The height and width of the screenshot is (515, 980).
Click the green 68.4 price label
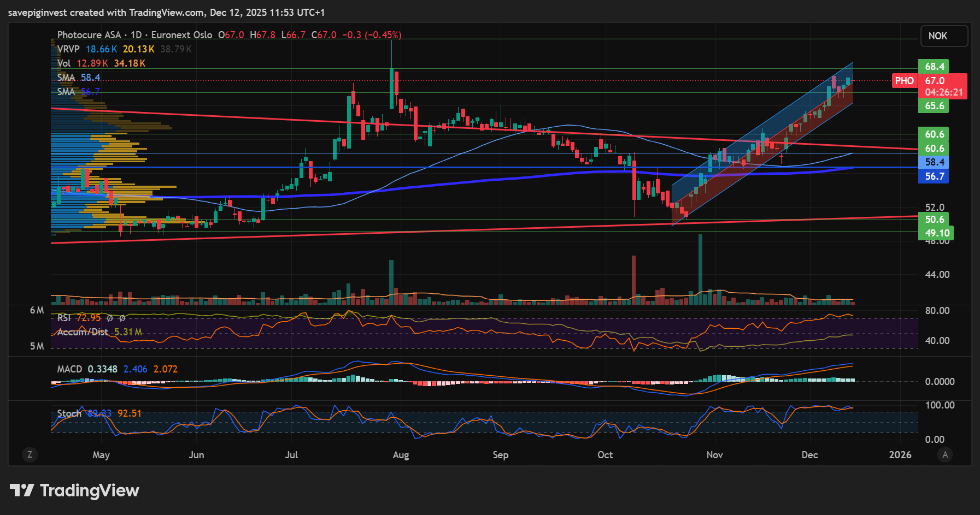click(934, 67)
